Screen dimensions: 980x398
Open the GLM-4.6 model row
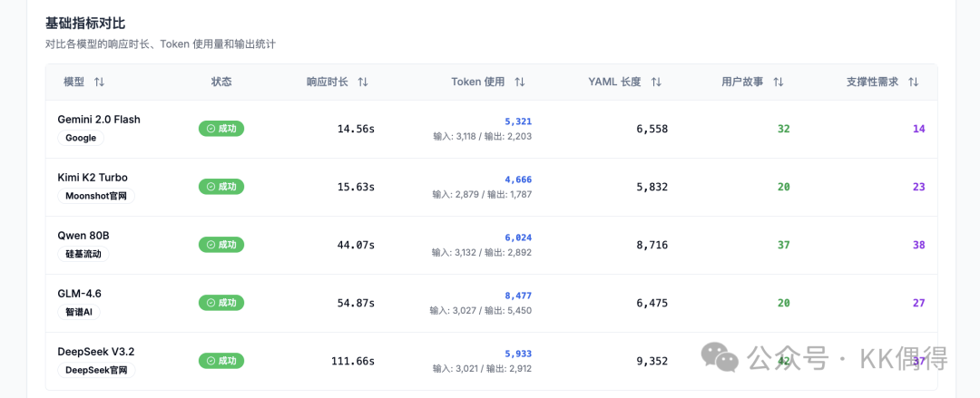[x=79, y=294]
